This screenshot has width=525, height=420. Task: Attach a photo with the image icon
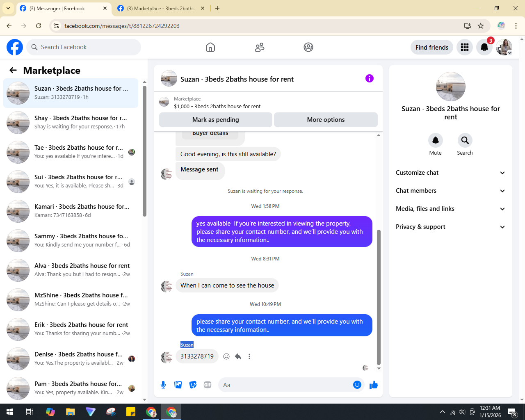coord(178,385)
